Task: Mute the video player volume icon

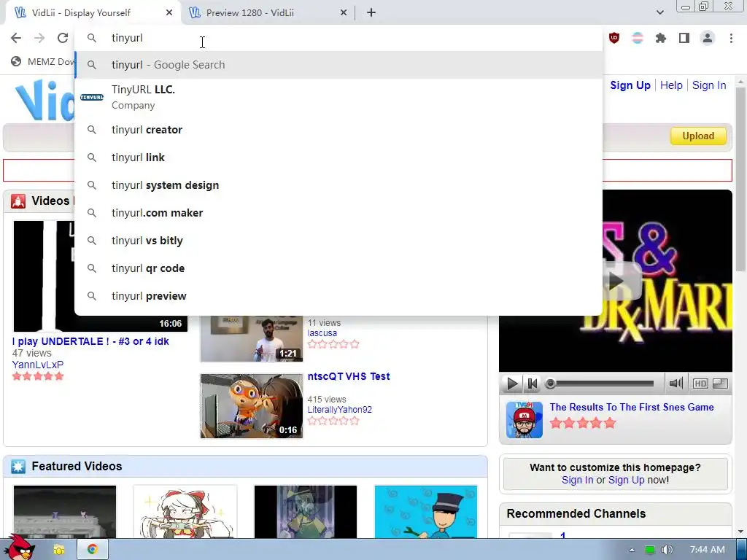Action: coord(676,384)
